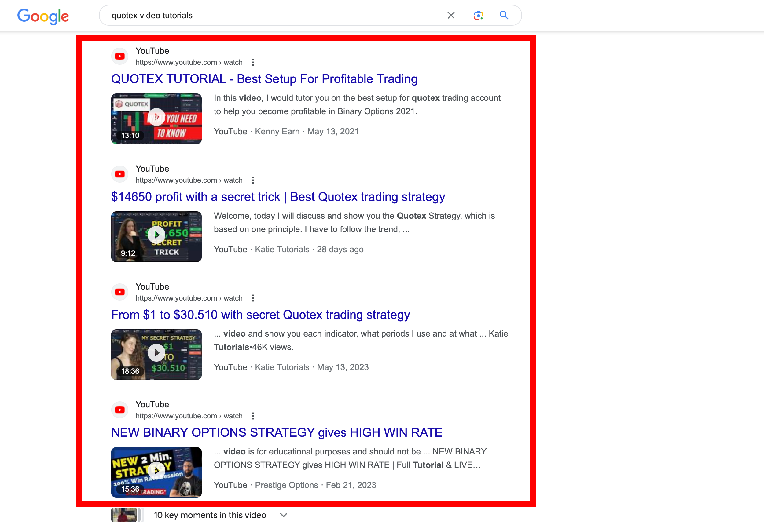
Task: Click the YouTube favicon on the last result
Action: pos(119,410)
